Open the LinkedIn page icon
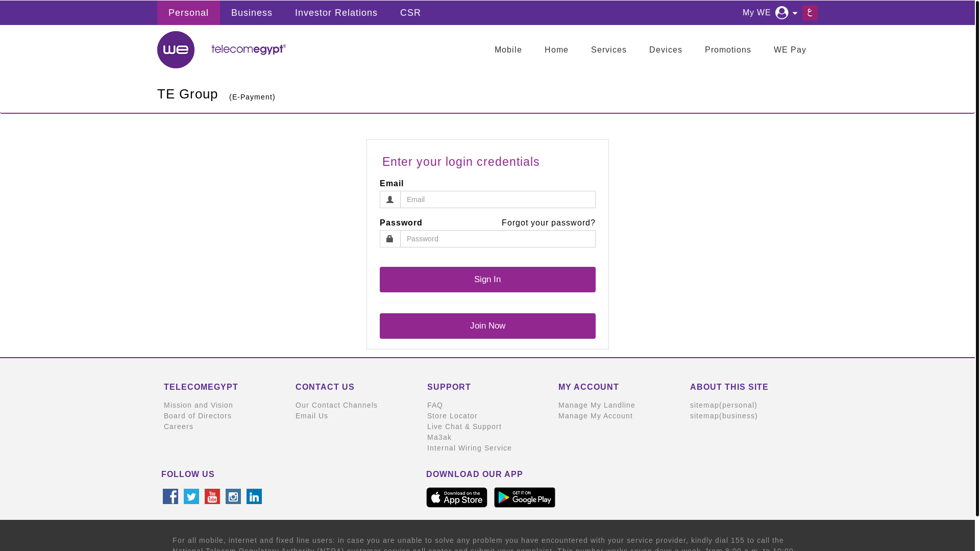 tap(254, 496)
